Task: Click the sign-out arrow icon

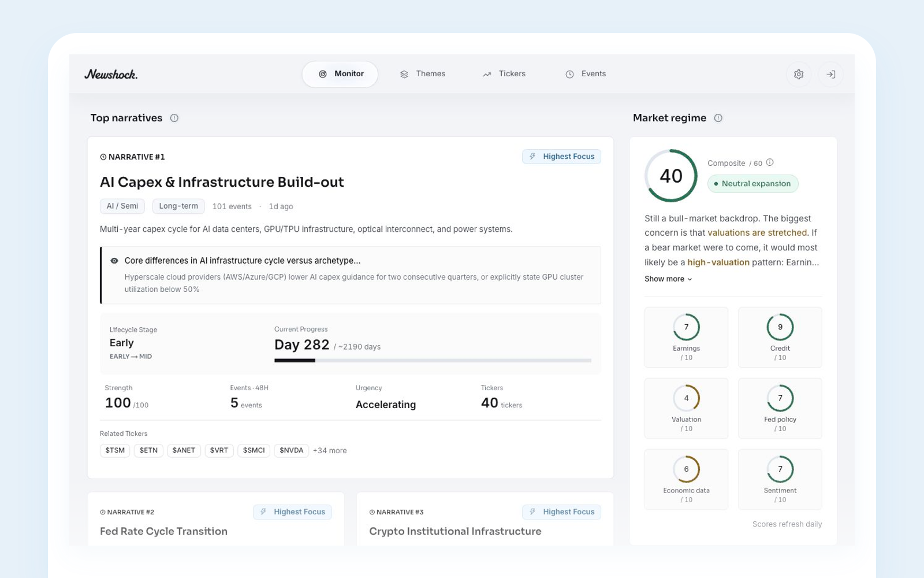Action: point(830,74)
